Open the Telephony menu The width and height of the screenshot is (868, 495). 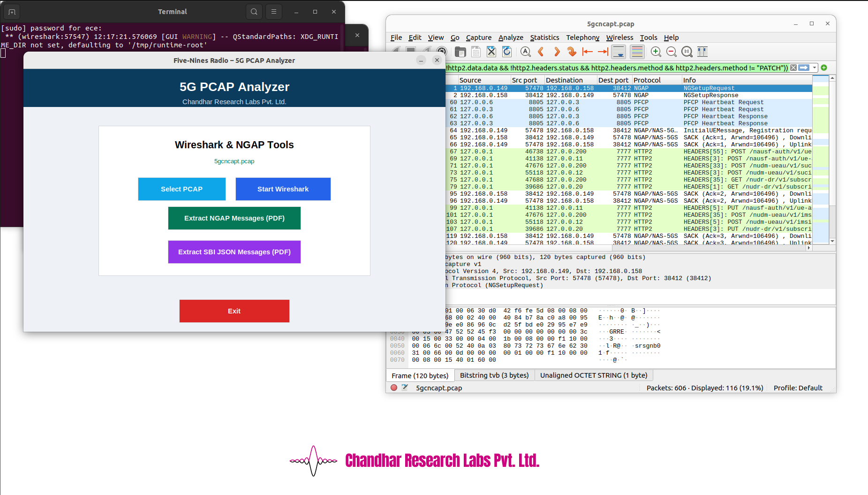click(582, 38)
